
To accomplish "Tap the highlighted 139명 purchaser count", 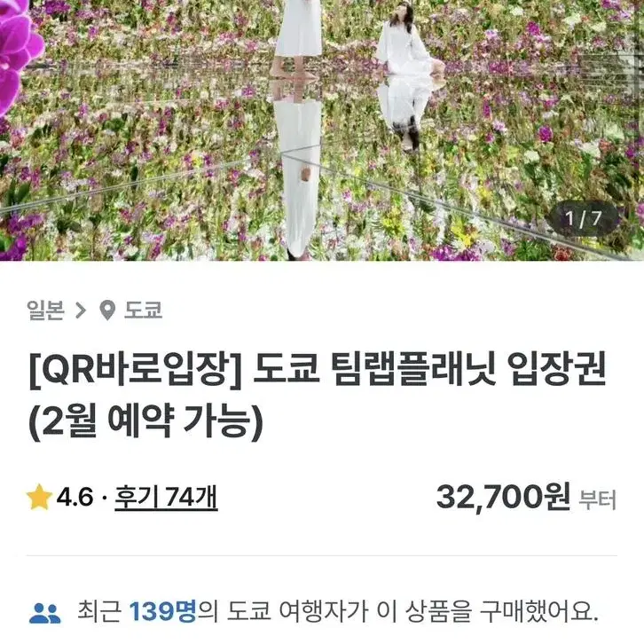I will coord(163,611).
